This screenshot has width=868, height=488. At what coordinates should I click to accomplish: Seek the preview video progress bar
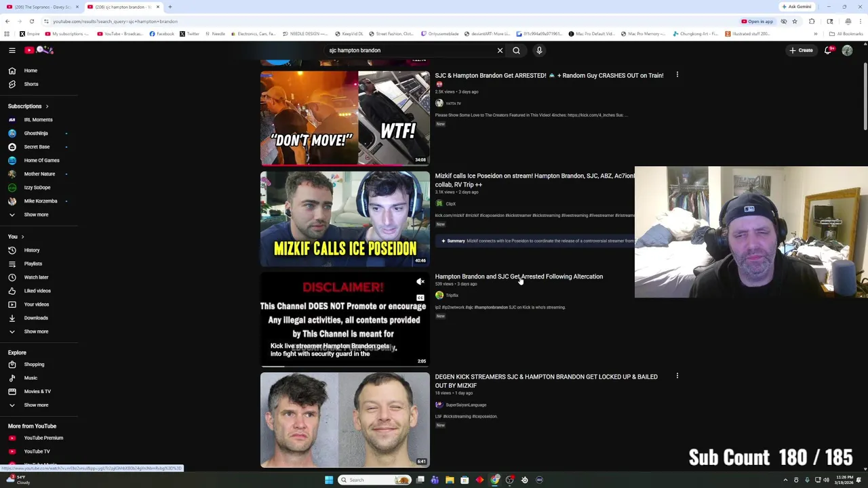click(344, 366)
